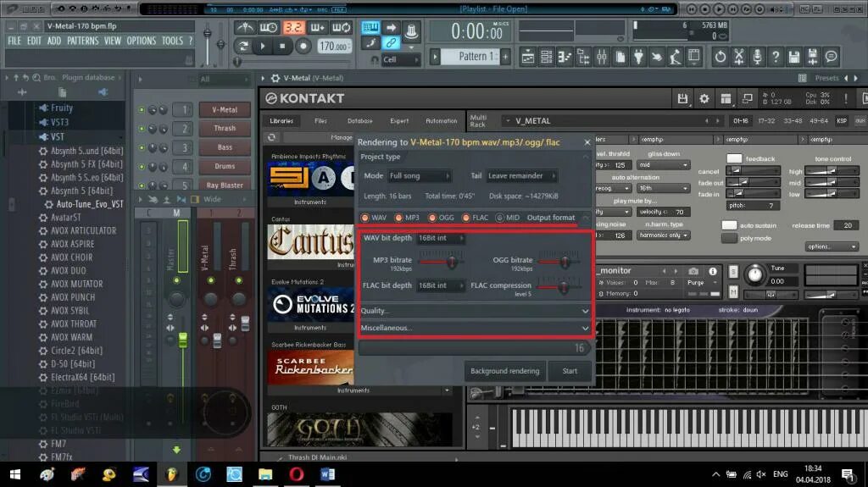Open the help question mark icon

click(776, 57)
